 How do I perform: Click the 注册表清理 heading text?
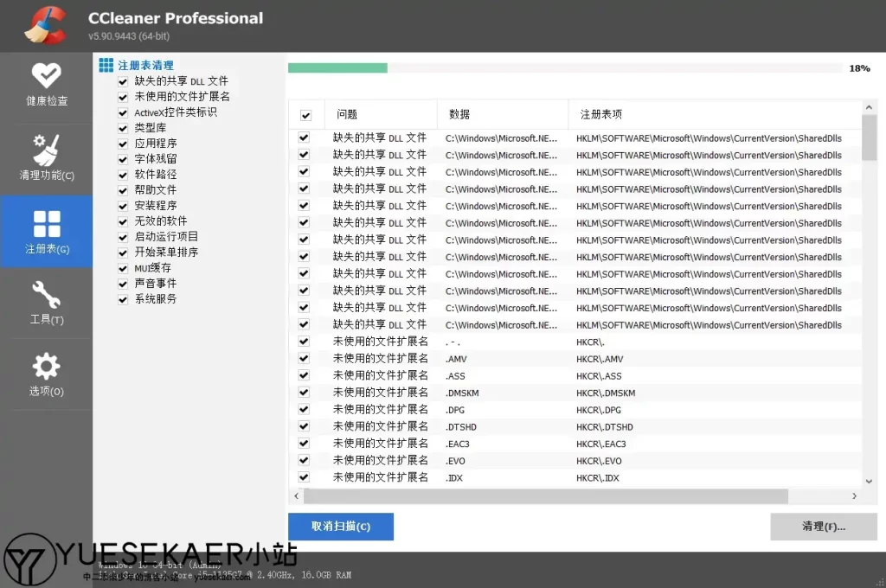(145, 66)
